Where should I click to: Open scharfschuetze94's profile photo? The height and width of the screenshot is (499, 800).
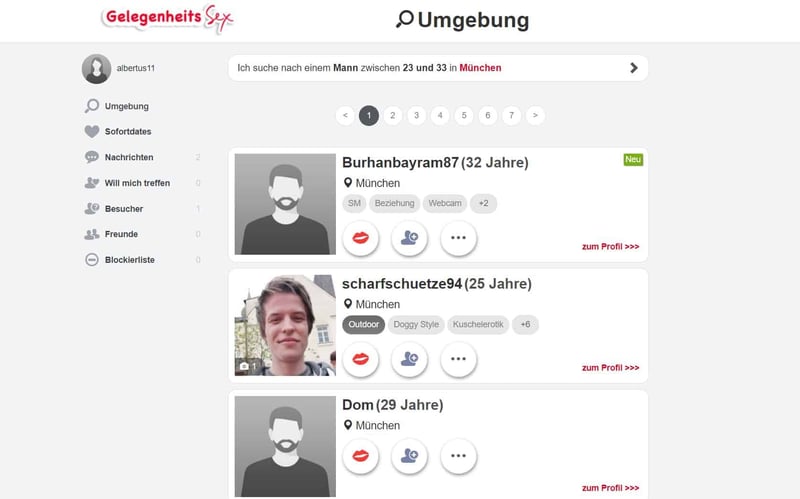(x=285, y=325)
